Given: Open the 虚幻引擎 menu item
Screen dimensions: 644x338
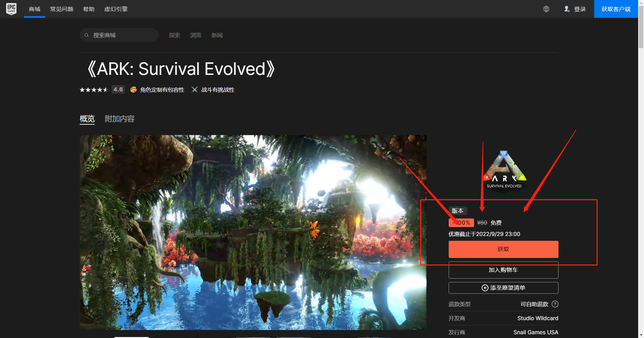Looking at the screenshot, I should pos(116,9).
